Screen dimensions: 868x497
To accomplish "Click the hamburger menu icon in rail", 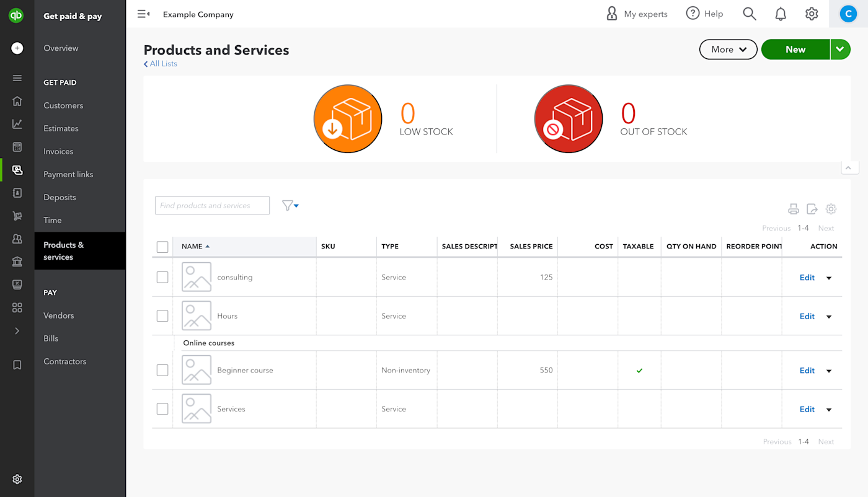I will pyautogui.click(x=17, y=78).
